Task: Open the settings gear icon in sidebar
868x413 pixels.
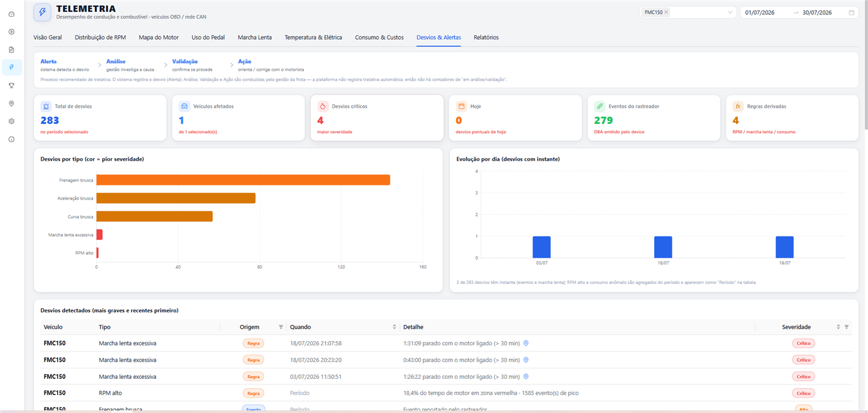Action: click(11, 122)
